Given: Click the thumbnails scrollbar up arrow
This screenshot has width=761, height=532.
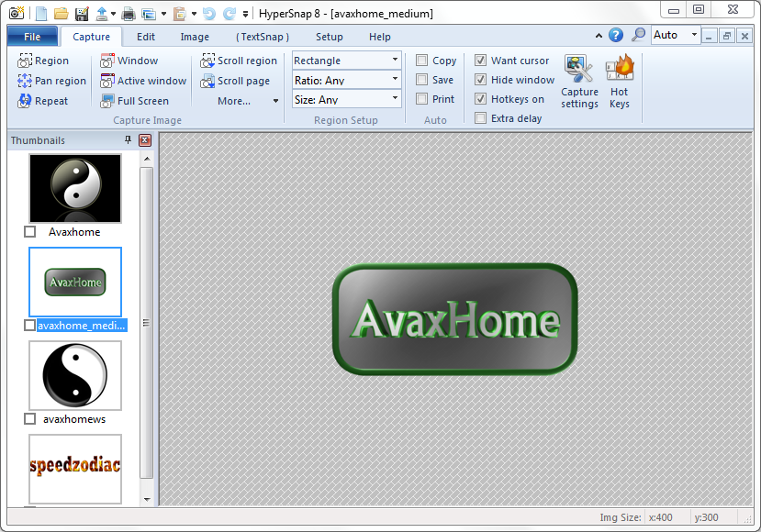Looking at the screenshot, I should [147, 159].
